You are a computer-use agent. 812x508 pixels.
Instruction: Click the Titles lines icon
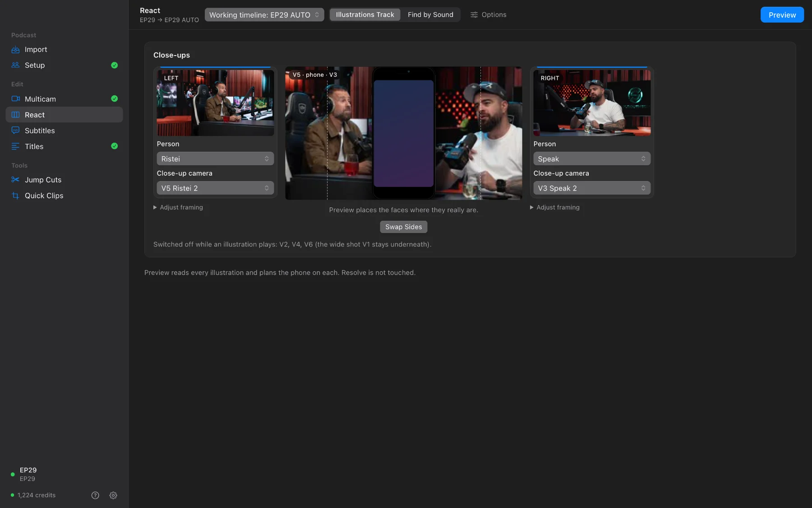tap(15, 146)
